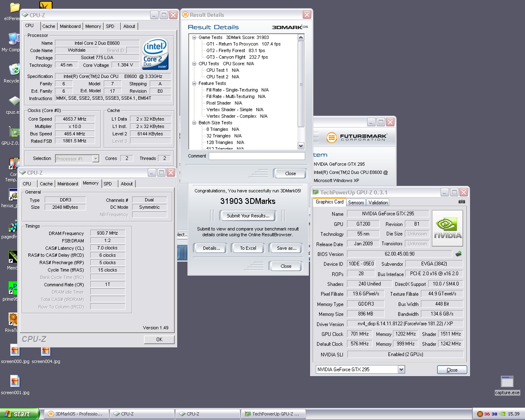
Task: Click the DRAM Frequency 930.7 MHz value
Action: coord(107,233)
